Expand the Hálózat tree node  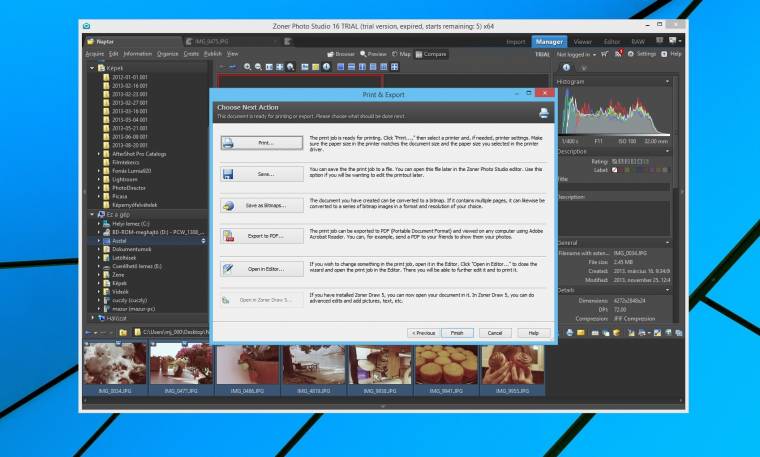click(93, 318)
